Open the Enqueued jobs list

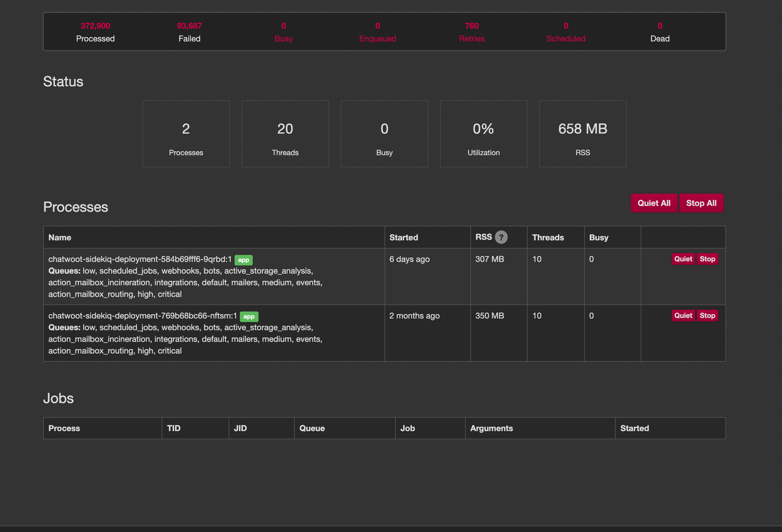(378, 32)
